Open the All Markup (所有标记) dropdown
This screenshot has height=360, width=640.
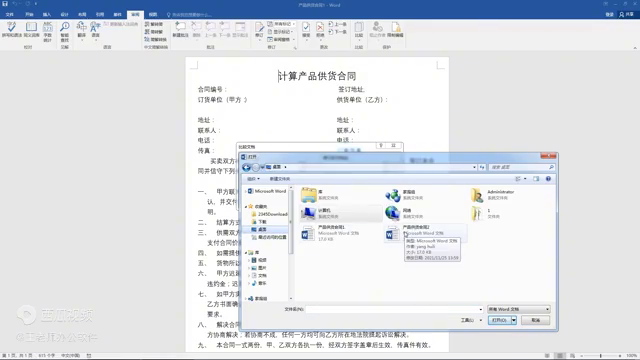tap(281, 24)
